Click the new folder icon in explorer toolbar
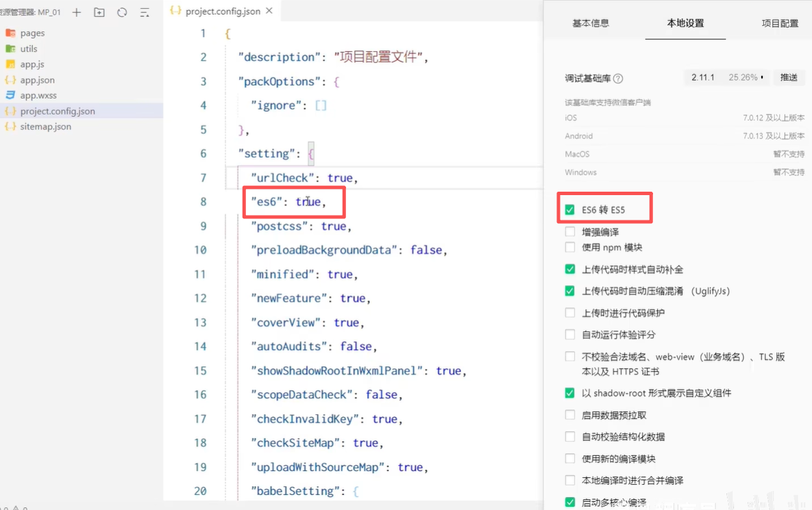Image resolution: width=812 pixels, height=510 pixels. click(99, 12)
